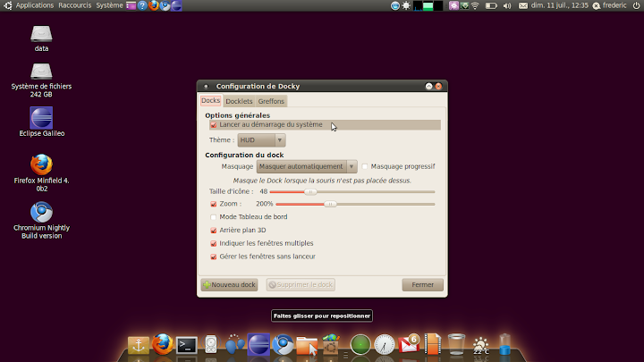Viewport: 644px width, 362px height.
Task: Switch to the Docklets tab
Action: tap(239, 101)
